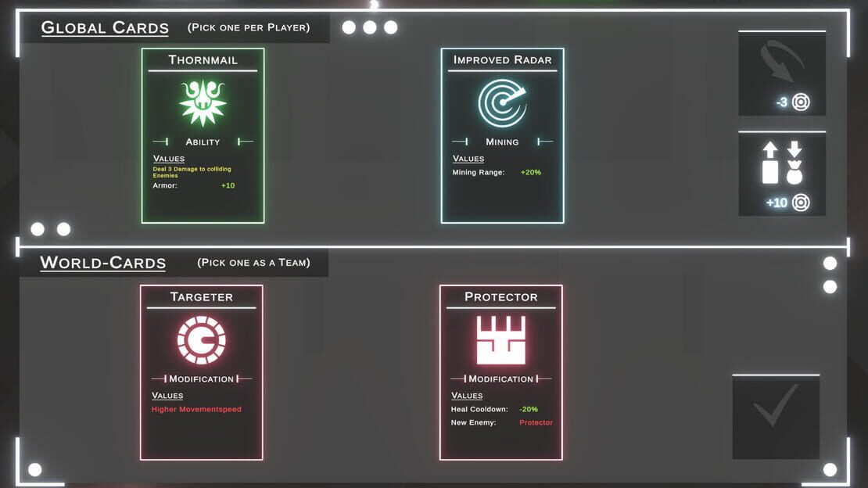This screenshot has height=488, width=868.
Task: Click the Improved Radar card title
Action: (x=502, y=59)
